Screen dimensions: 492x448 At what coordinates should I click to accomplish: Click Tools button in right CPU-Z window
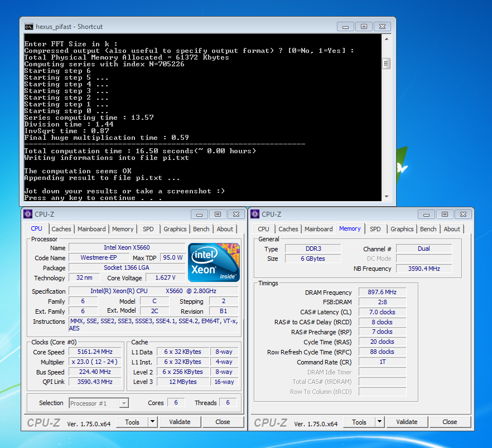coord(359,422)
